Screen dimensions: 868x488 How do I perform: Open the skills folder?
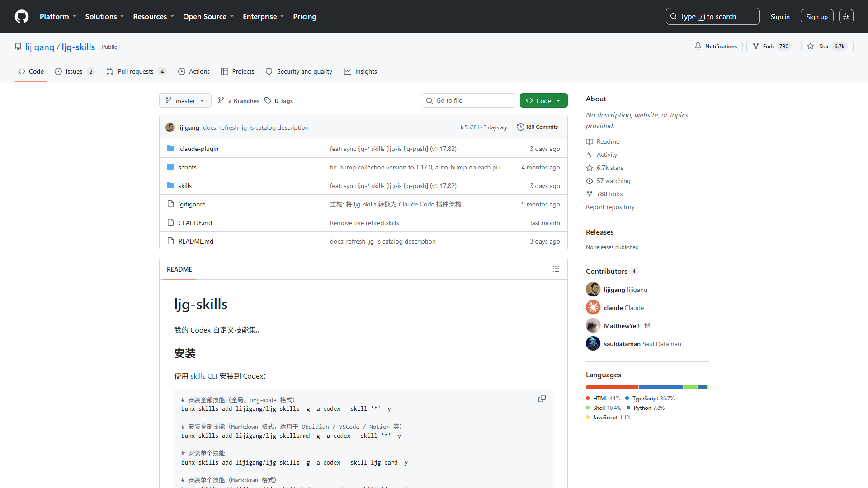185,186
